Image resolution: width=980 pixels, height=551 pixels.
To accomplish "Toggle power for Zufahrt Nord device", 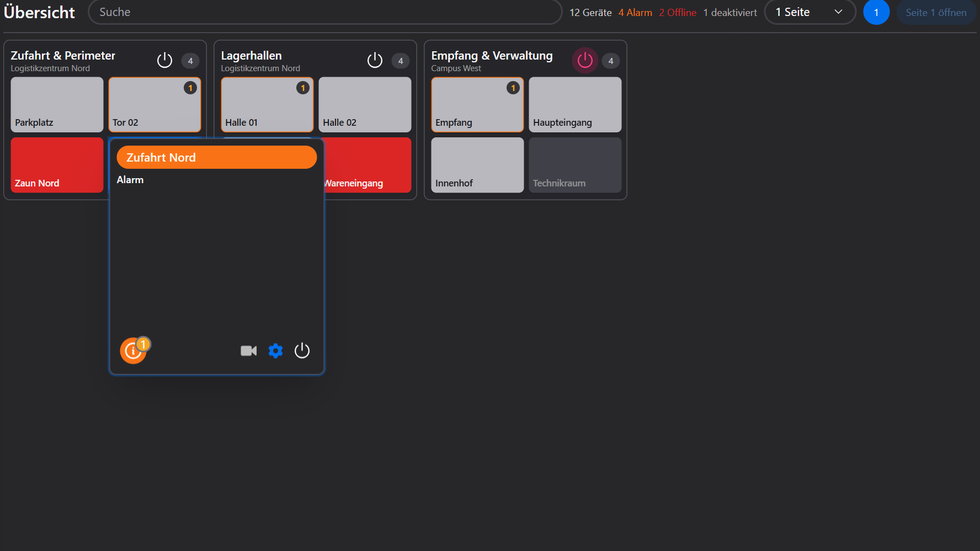I will pyautogui.click(x=302, y=351).
